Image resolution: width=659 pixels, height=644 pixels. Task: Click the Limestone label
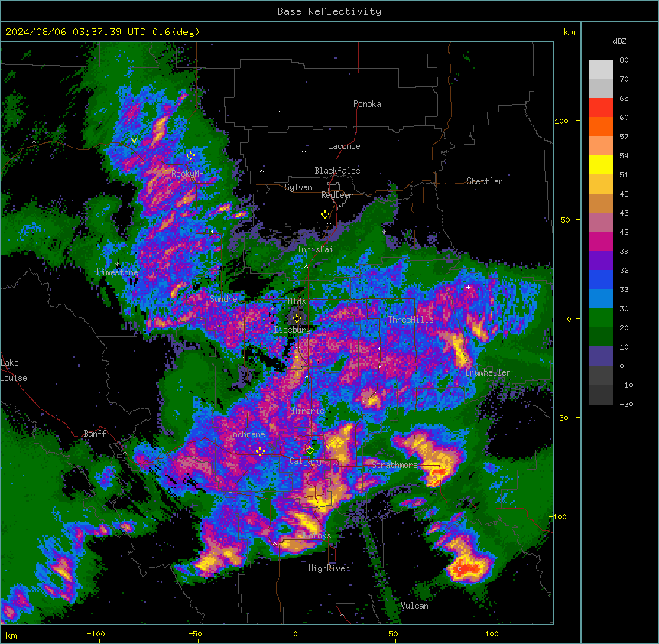click(x=117, y=272)
